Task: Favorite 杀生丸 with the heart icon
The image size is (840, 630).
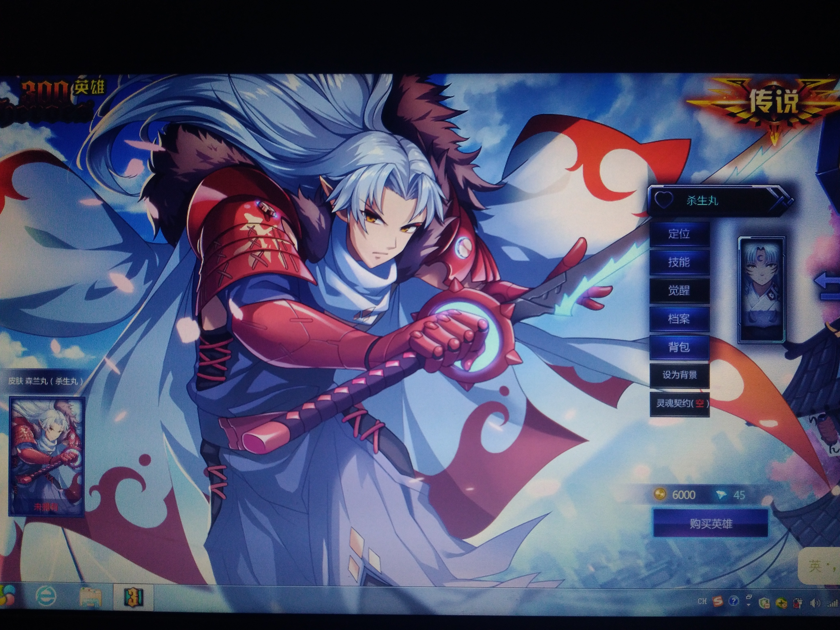Action: pyautogui.click(x=663, y=200)
